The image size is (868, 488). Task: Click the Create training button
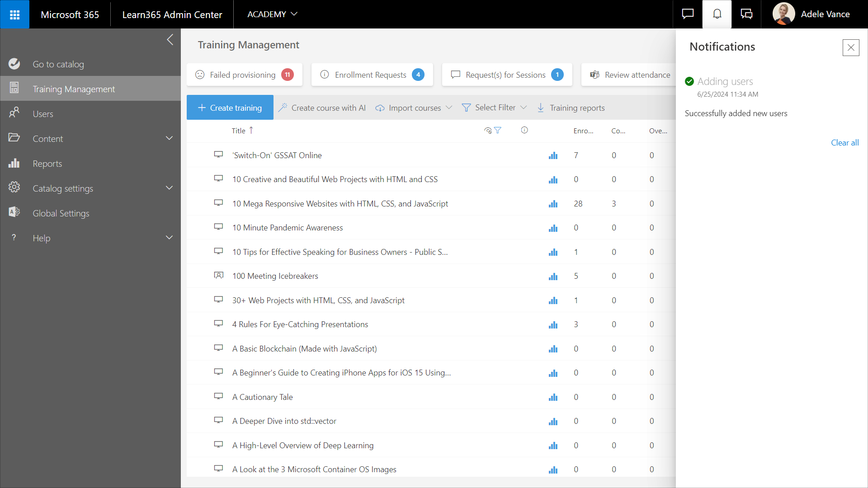(230, 108)
